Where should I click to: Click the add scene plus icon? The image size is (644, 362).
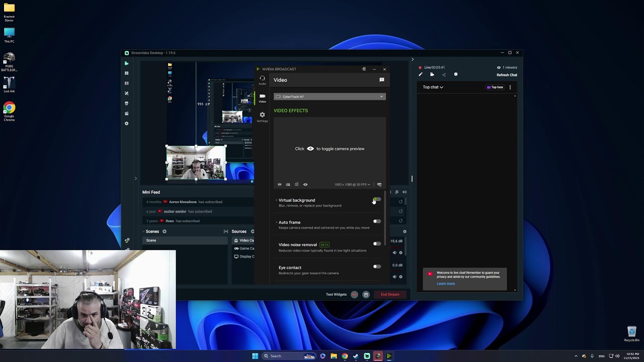(165, 232)
